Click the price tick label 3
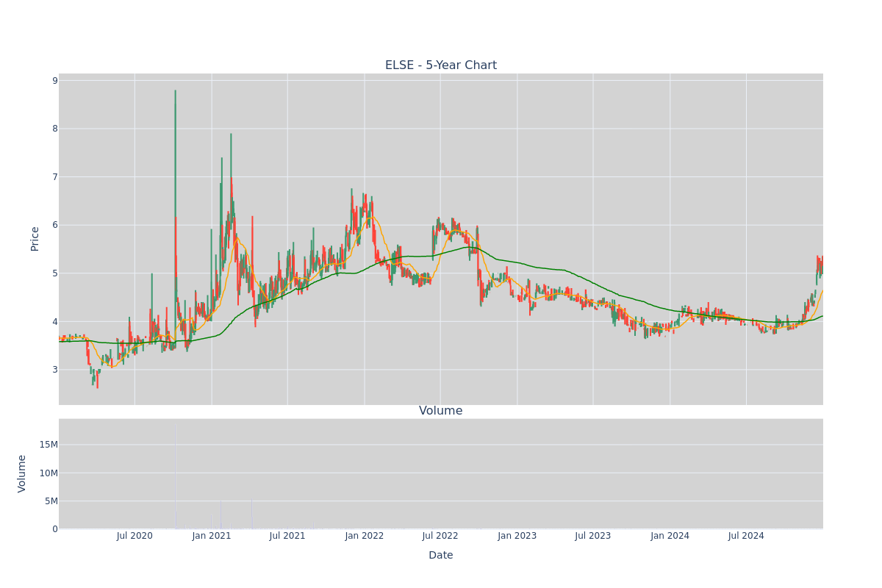Image resolution: width=882 pixels, height=588 pixels. (54, 370)
